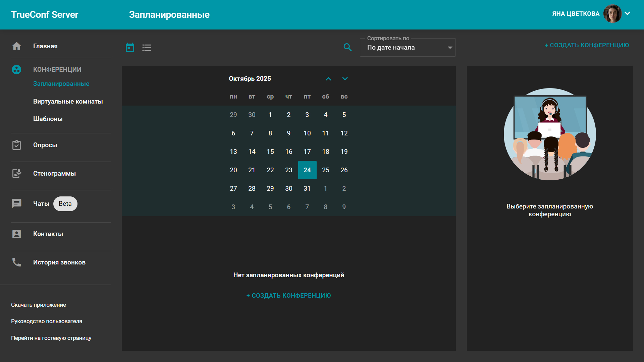Select October 15 in the calendar
644x362 pixels.
click(x=270, y=152)
